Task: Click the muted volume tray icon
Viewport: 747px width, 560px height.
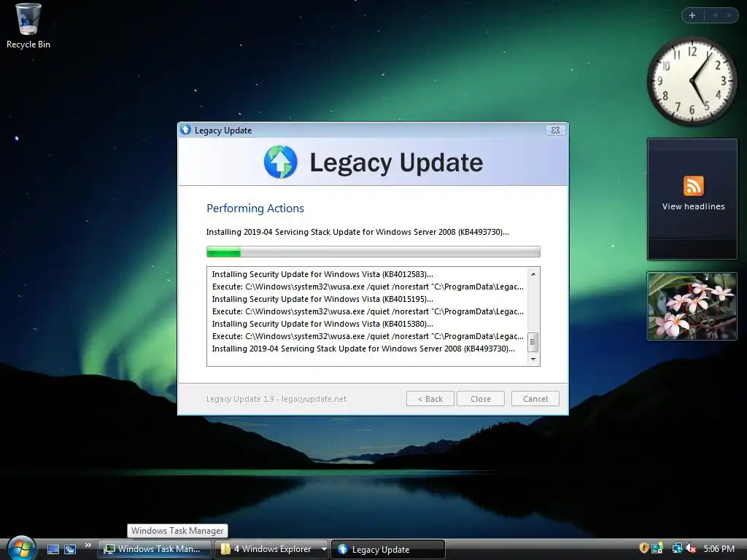Action: (692, 548)
